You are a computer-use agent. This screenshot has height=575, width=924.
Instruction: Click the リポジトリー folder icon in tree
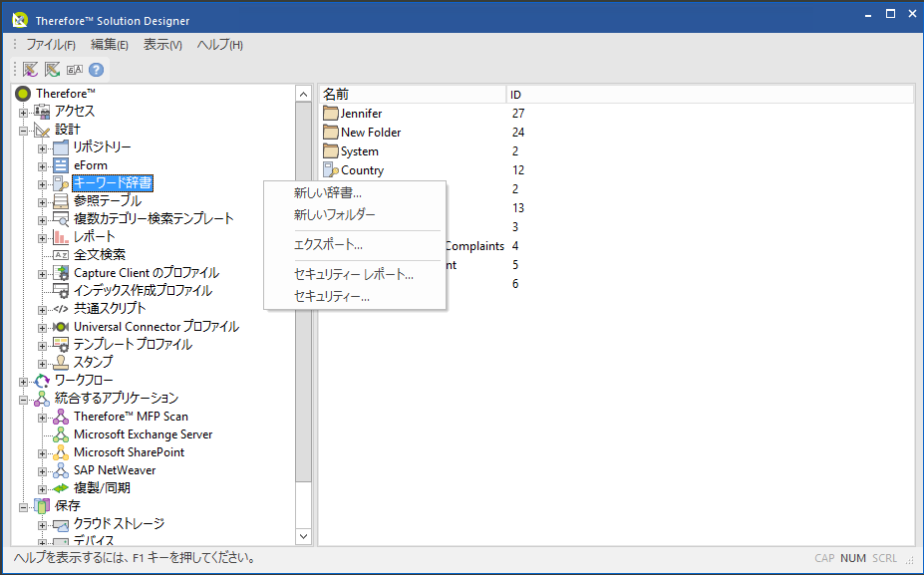point(61,146)
